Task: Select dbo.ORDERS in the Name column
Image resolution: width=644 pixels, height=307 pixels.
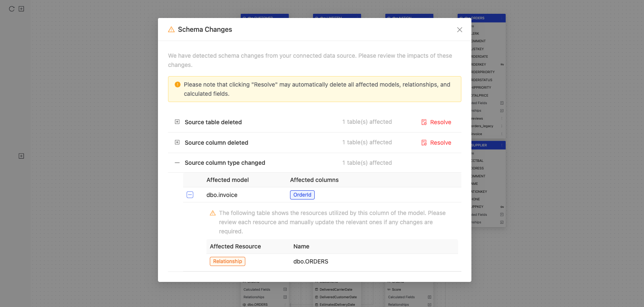Action: pyautogui.click(x=311, y=261)
